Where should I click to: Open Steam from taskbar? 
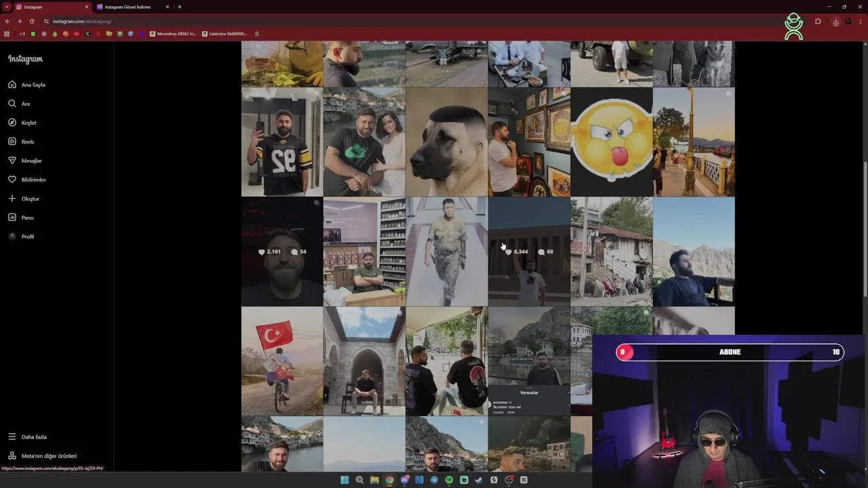(479, 480)
